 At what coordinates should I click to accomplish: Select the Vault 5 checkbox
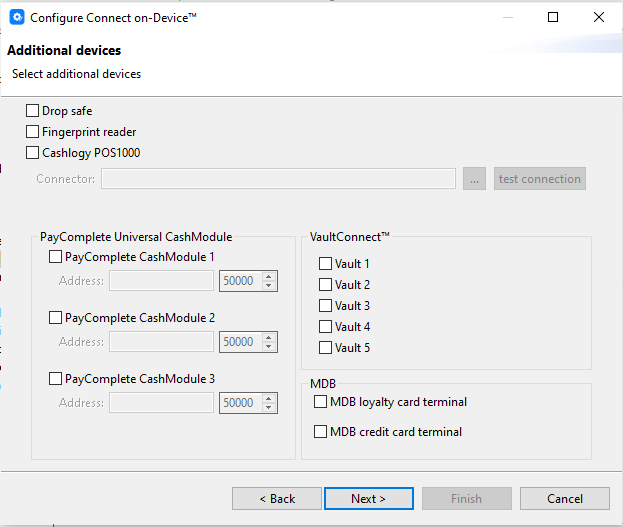point(325,348)
